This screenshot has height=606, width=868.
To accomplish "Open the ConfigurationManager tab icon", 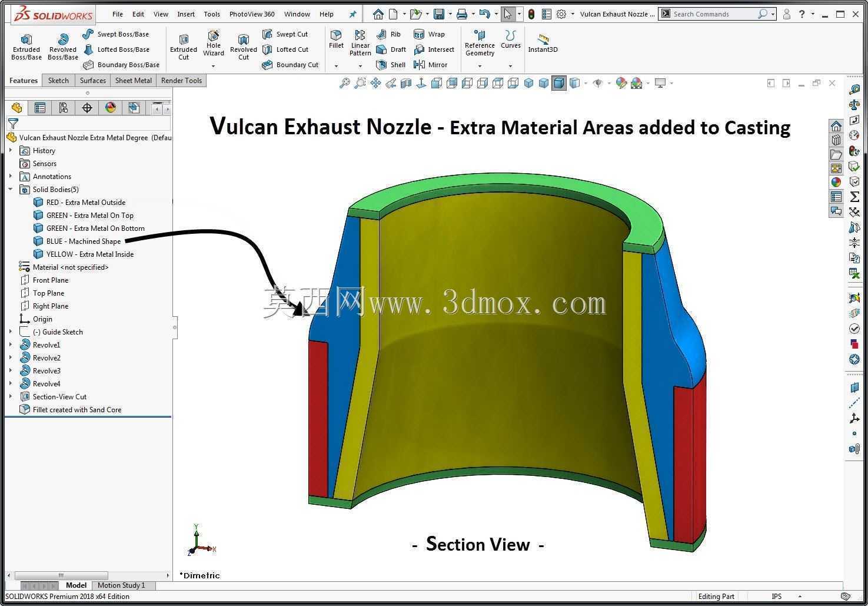I will [64, 108].
